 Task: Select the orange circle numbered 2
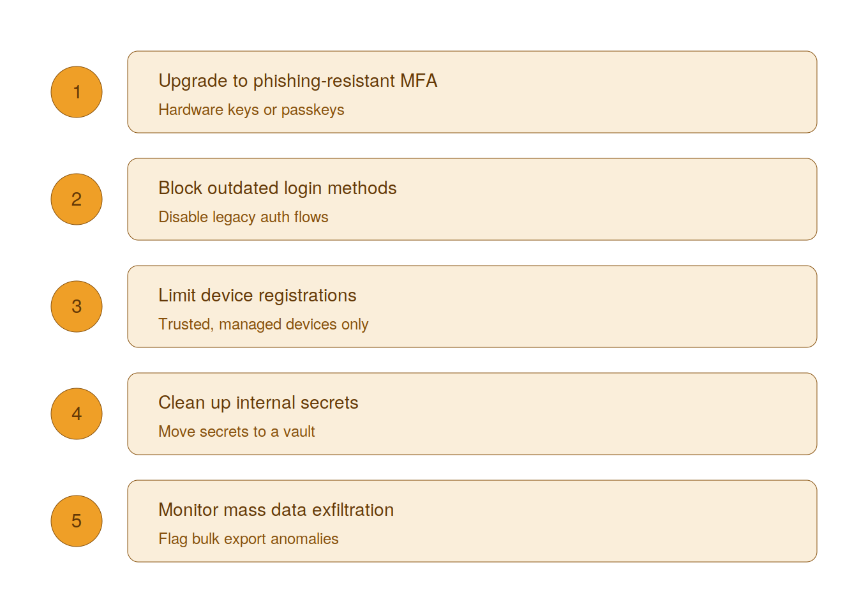(77, 199)
